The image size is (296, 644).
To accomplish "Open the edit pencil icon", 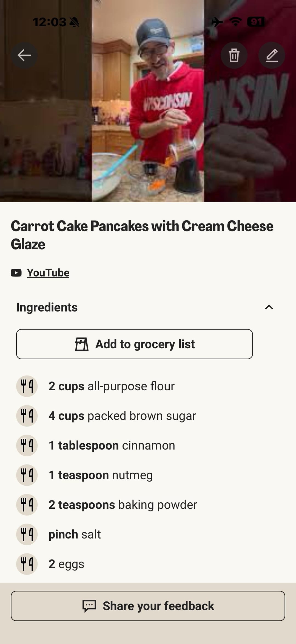I will click(272, 55).
